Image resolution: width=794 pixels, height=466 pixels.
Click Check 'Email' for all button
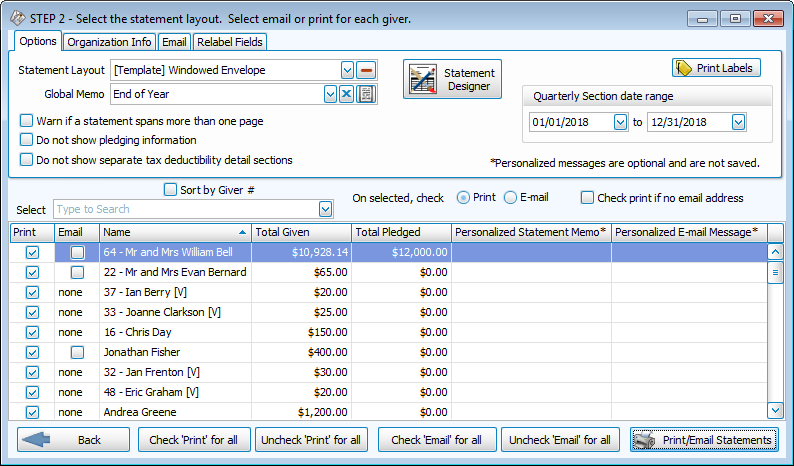coord(436,440)
